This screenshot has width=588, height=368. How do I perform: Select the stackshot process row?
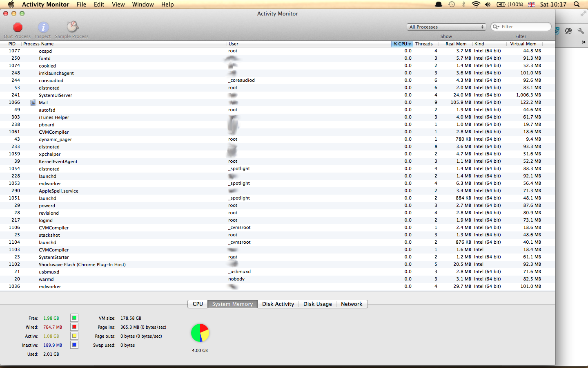click(x=278, y=235)
